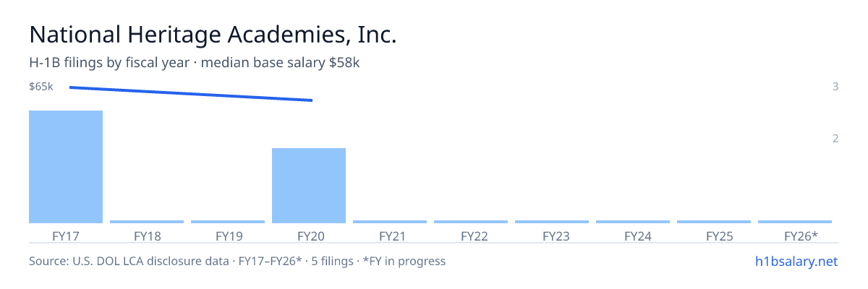Click the FY23 bar stub
This screenshot has height=289, width=868.
(552, 222)
